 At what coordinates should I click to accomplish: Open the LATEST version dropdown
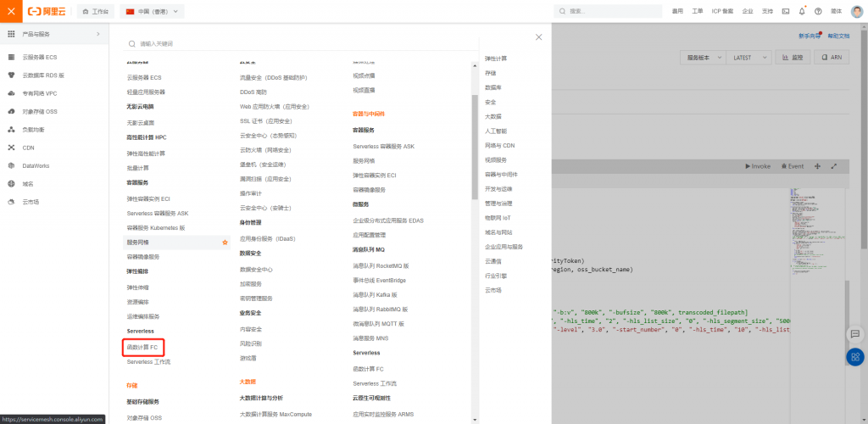[748, 57]
